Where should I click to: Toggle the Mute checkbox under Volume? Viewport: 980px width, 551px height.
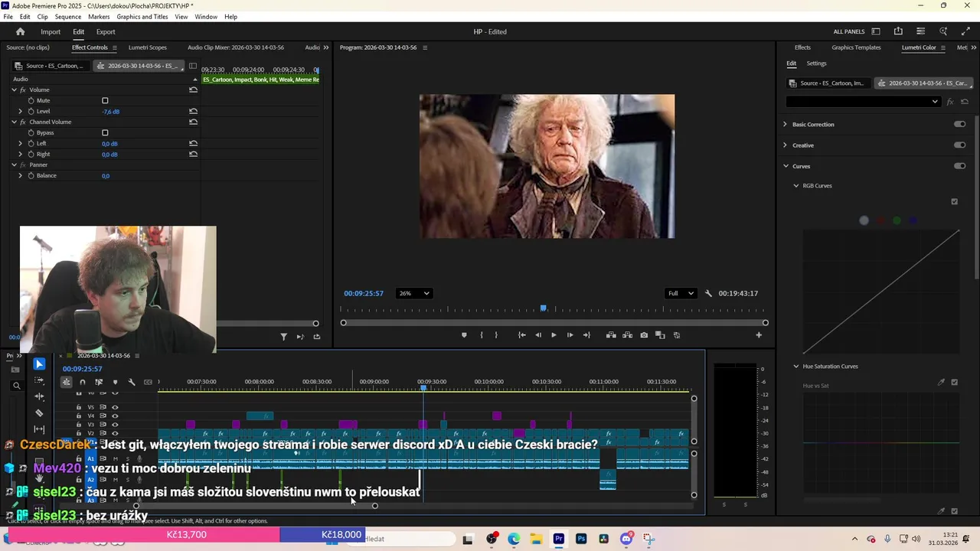(x=105, y=100)
